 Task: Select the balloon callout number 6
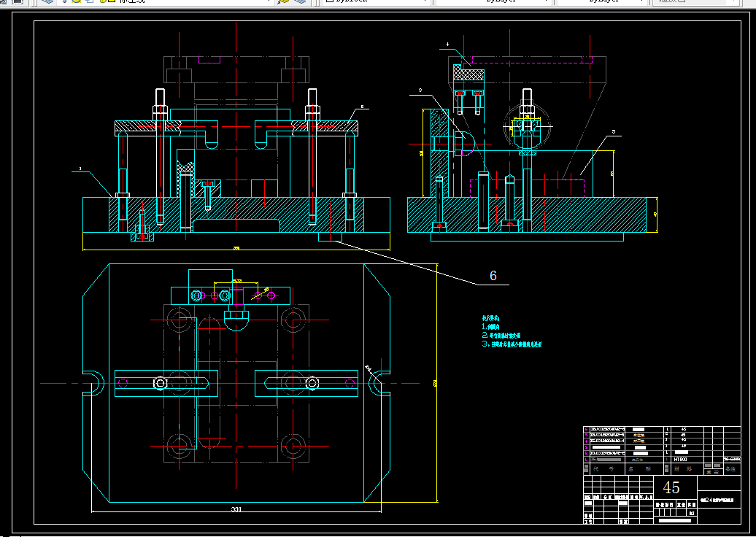[493, 276]
